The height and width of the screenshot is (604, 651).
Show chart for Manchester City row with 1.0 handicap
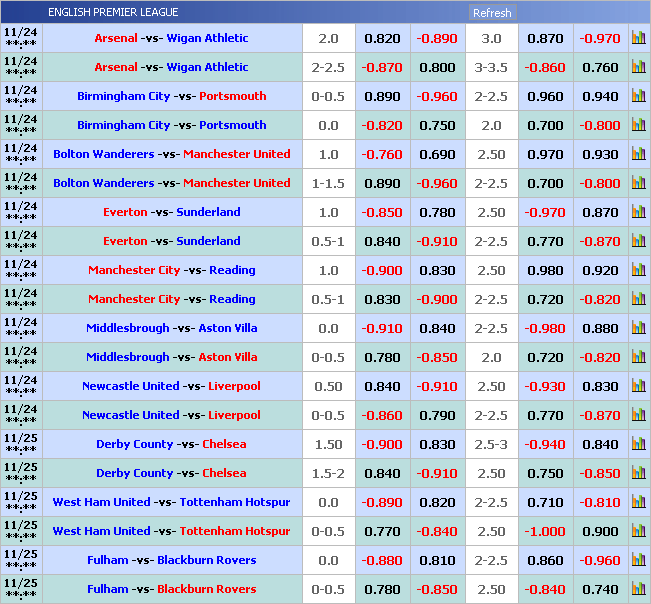(x=638, y=270)
